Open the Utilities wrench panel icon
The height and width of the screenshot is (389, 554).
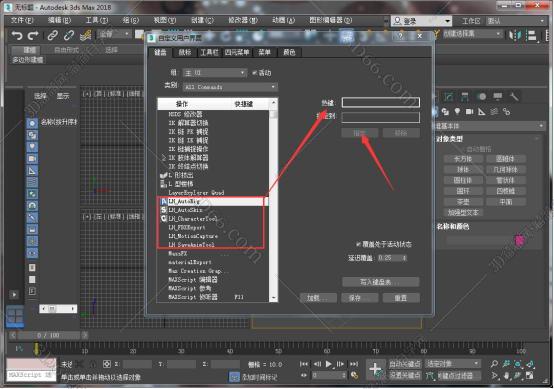[x=514, y=96]
